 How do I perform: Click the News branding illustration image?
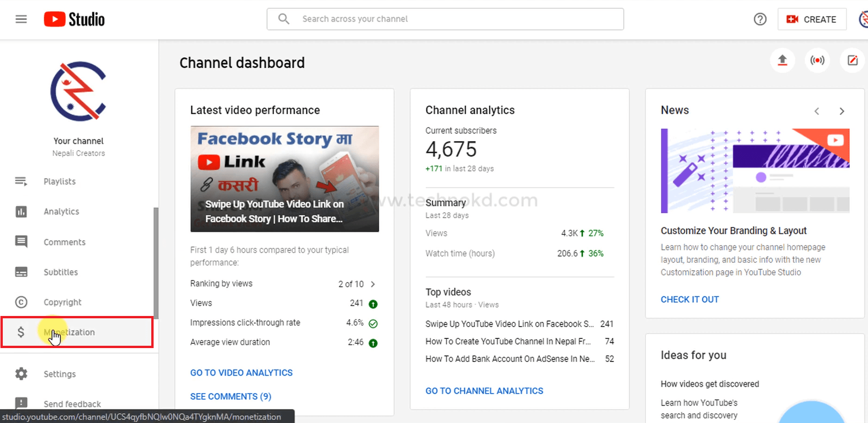(755, 171)
